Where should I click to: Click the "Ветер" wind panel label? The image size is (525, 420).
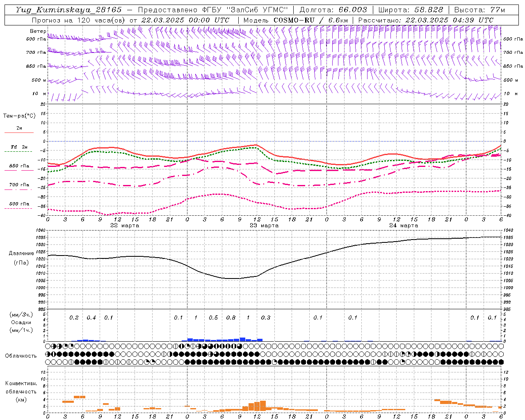click(38, 31)
